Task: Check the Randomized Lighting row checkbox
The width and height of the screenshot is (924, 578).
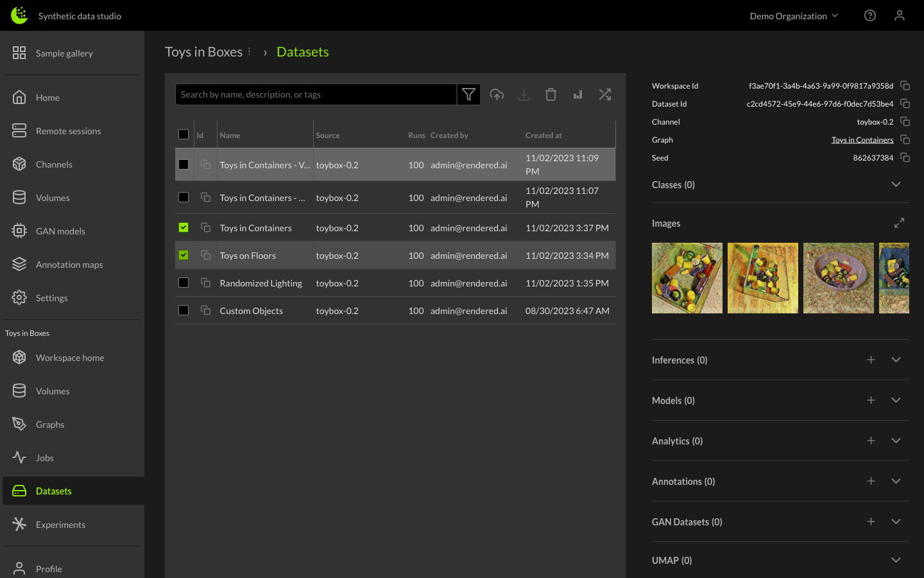Action: coord(184,283)
